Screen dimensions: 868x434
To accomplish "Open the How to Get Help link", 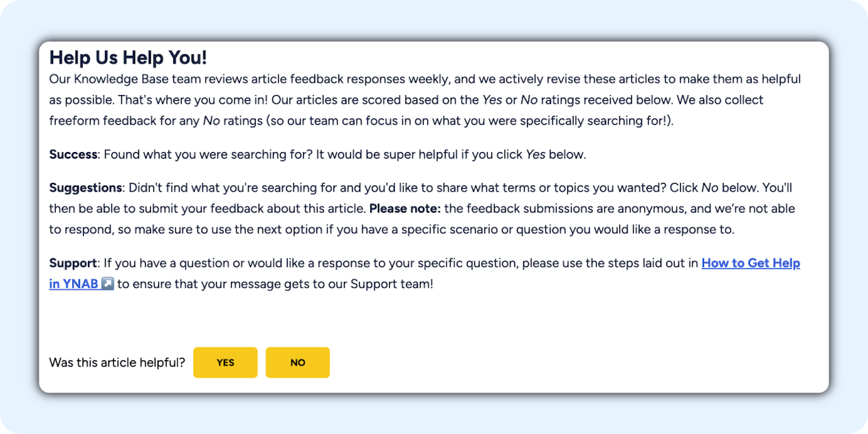I will click(751, 264).
